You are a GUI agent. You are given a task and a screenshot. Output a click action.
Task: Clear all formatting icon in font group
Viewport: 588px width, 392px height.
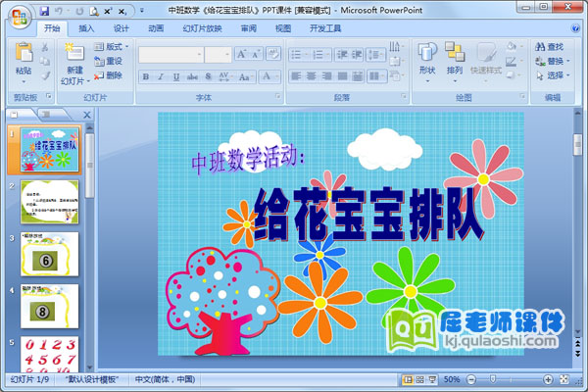pos(273,54)
